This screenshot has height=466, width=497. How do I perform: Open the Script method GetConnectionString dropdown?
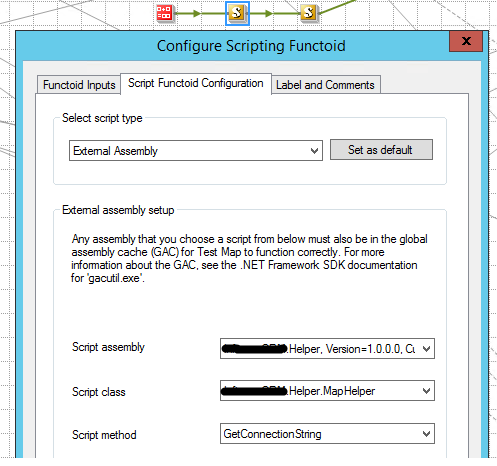click(x=327, y=433)
